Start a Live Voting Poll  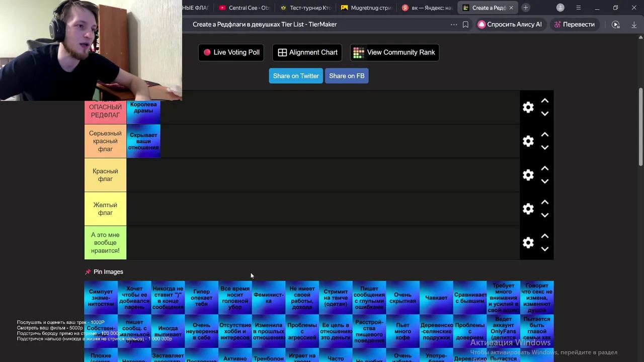pos(231,52)
